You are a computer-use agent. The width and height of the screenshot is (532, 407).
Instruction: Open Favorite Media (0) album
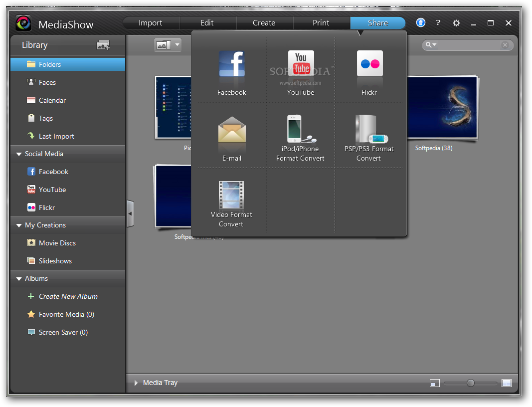click(68, 314)
